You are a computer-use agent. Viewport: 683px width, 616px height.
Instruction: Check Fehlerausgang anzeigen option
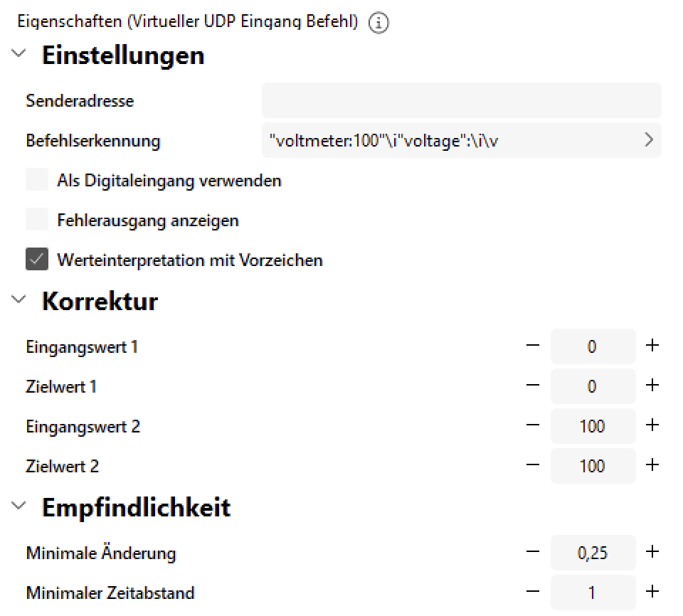(37, 219)
